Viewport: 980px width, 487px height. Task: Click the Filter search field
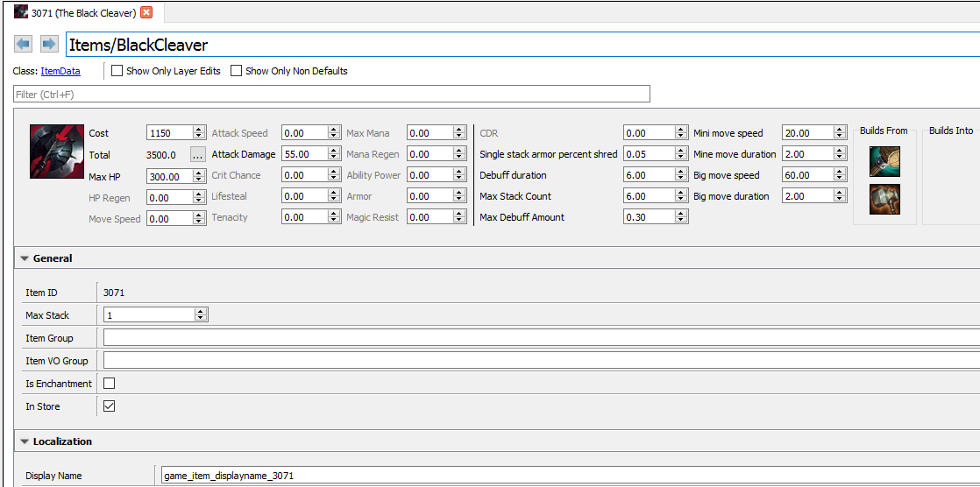331,94
